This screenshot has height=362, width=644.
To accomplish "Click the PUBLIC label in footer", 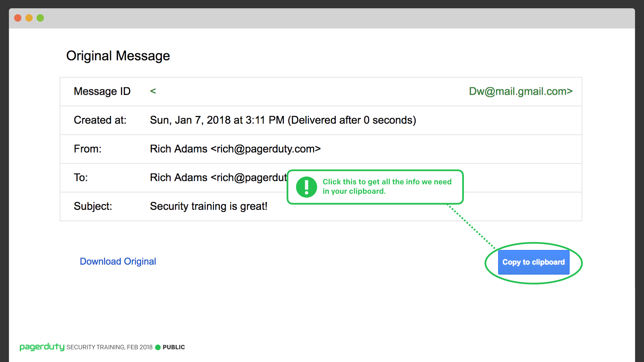I will click(174, 347).
